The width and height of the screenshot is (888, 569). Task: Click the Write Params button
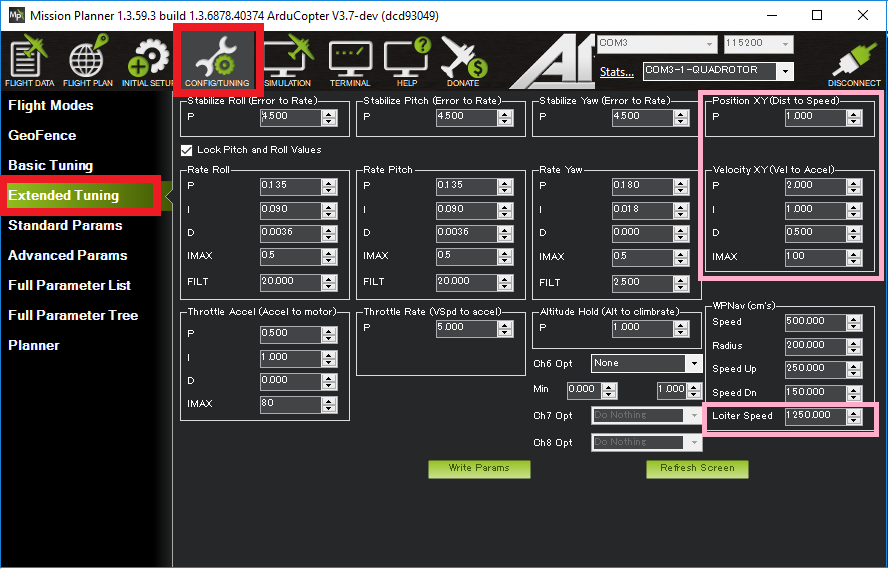[479, 468]
